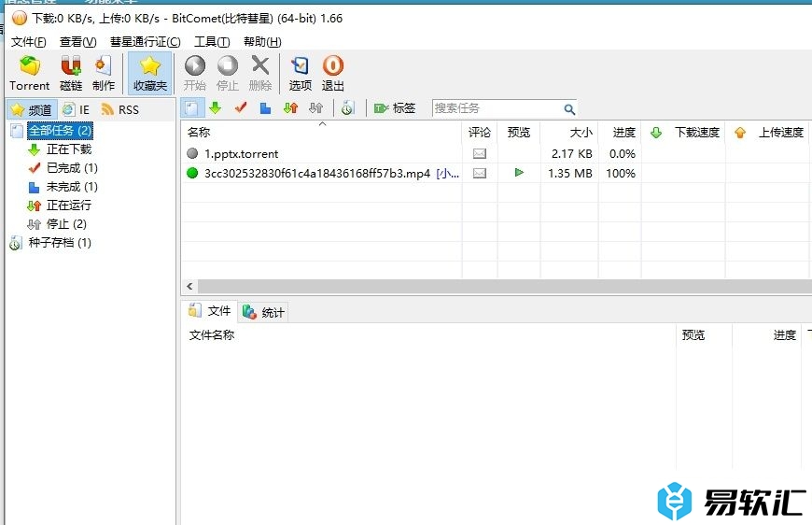Filter stopped tasks with gray arrows icon
812x525 pixels.
315,108
